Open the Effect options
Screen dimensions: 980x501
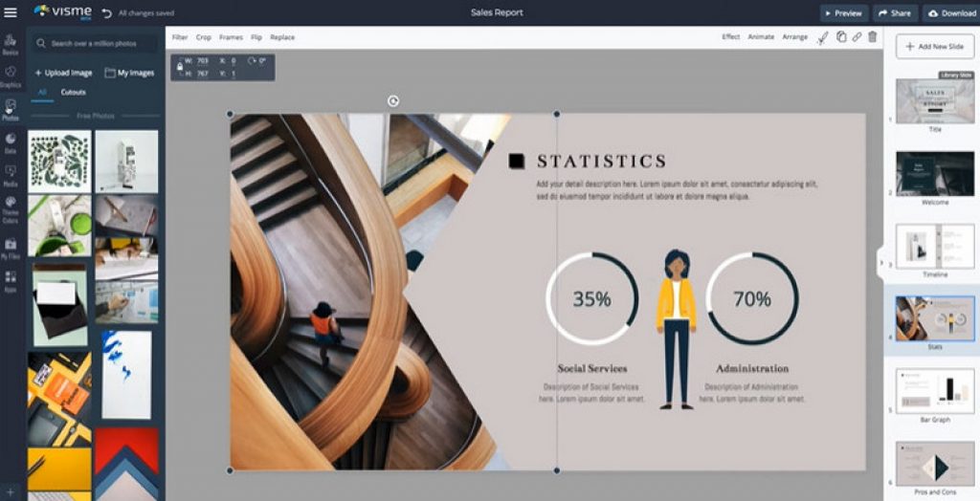click(x=730, y=37)
